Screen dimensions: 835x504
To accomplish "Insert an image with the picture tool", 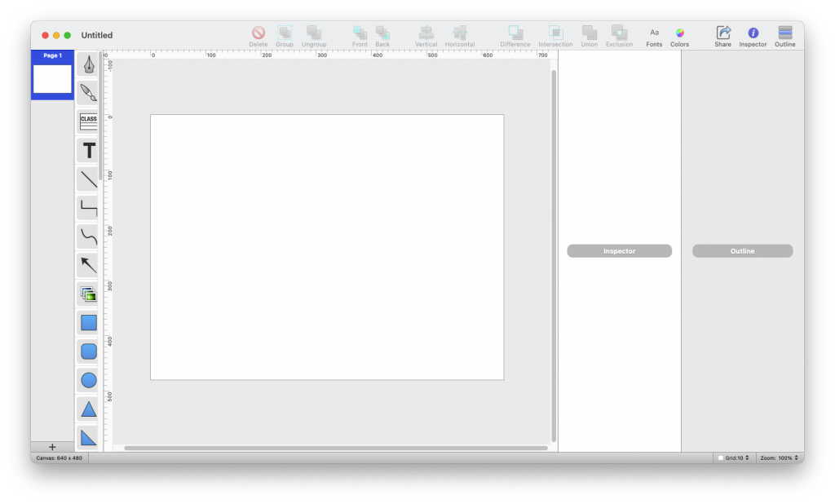I will click(x=88, y=294).
